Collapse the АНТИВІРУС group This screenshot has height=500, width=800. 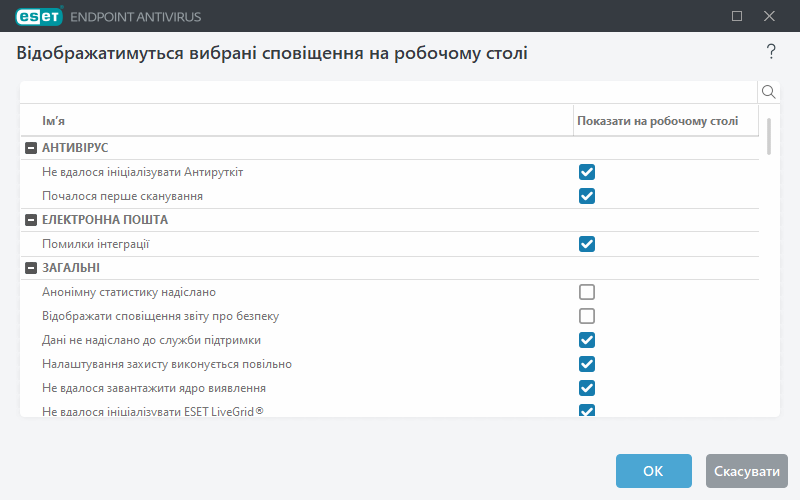click(31, 148)
